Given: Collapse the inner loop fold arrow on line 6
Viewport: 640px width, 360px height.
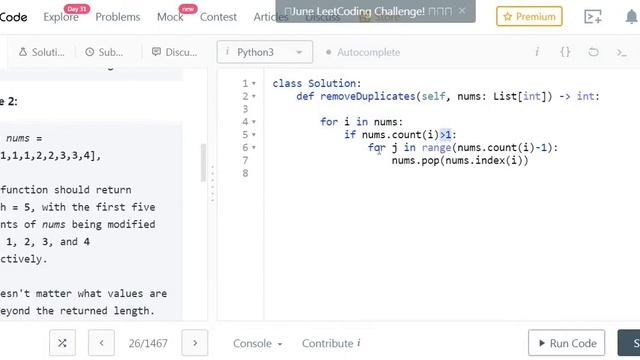Looking at the screenshot, I should click(254, 147).
